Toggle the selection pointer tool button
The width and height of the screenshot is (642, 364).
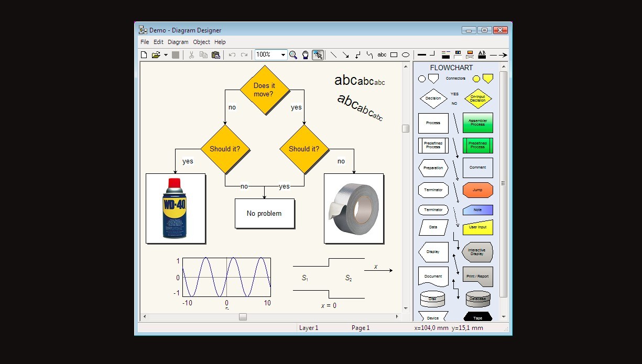(318, 54)
